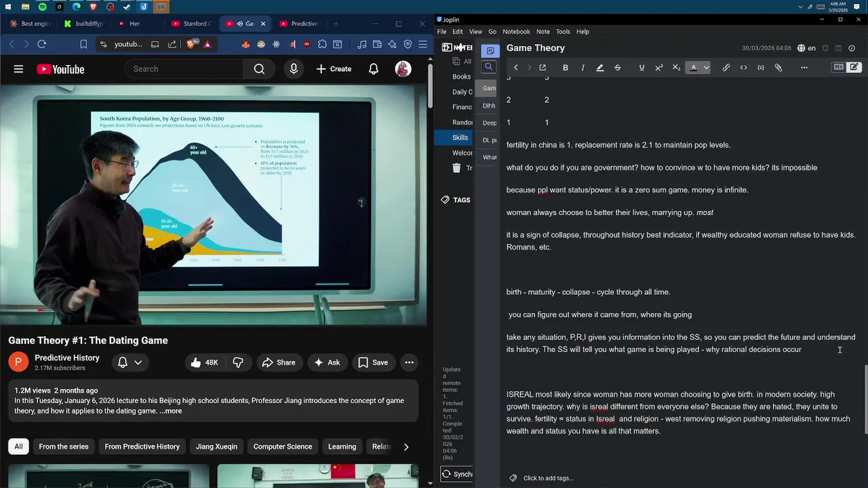This screenshot has height=488, width=868.
Task: Open Joplin Notebook menu
Action: pyautogui.click(x=516, y=31)
